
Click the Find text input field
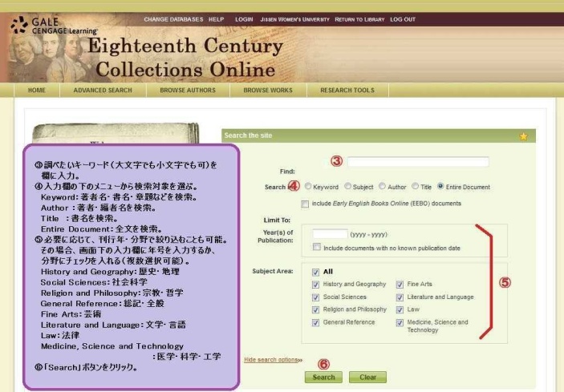point(417,162)
